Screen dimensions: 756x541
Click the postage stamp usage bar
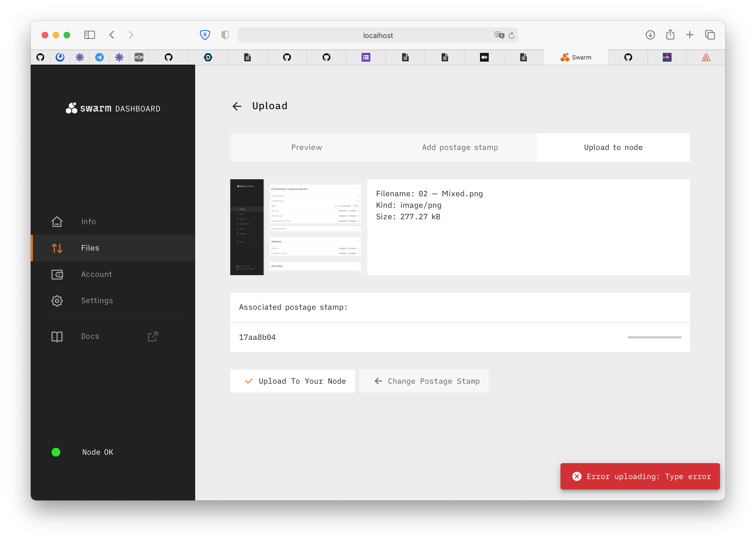pos(654,337)
